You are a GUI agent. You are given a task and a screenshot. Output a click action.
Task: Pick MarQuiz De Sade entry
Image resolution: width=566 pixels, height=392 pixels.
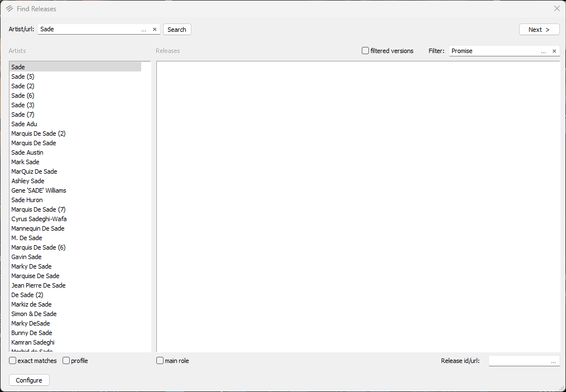75,171
